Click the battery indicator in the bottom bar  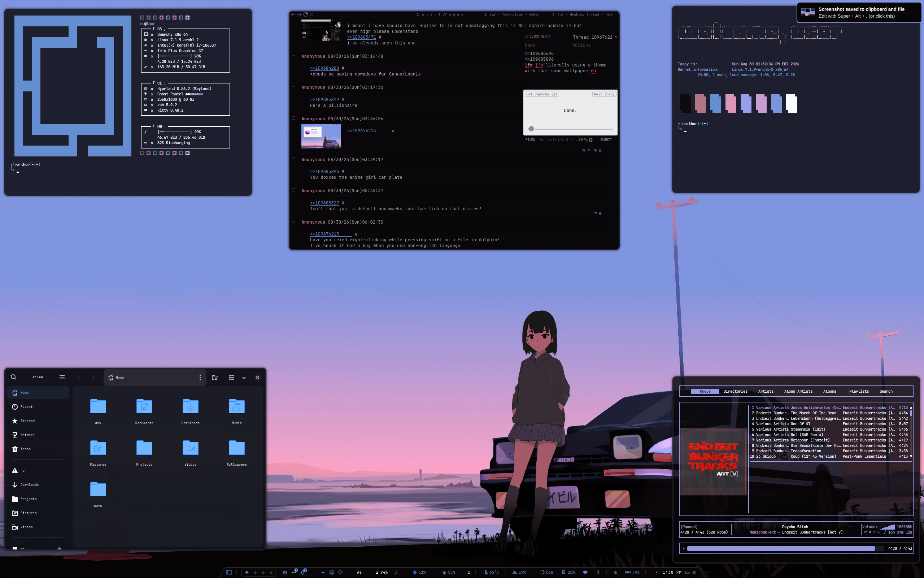(x=632, y=572)
